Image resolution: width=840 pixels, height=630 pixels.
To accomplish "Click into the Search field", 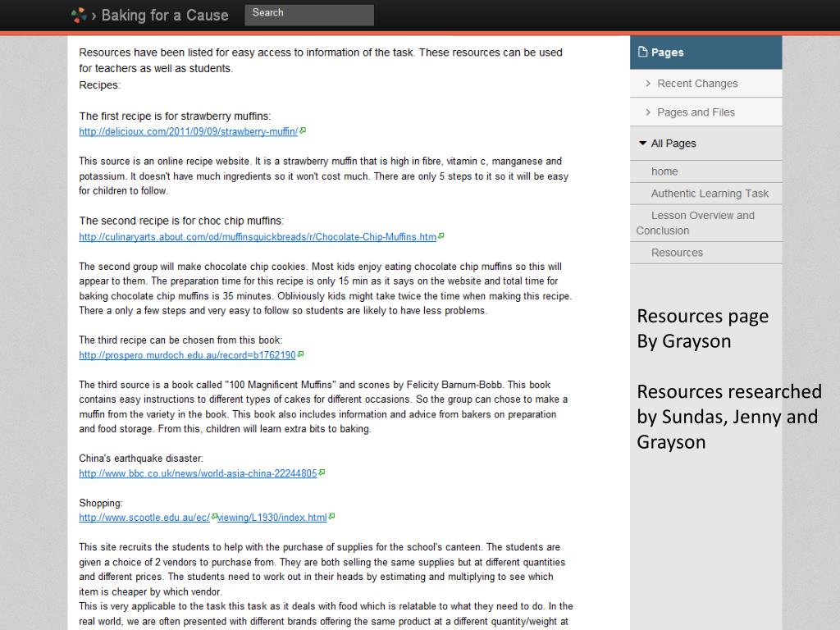I will pyautogui.click(x=309, y=15).
